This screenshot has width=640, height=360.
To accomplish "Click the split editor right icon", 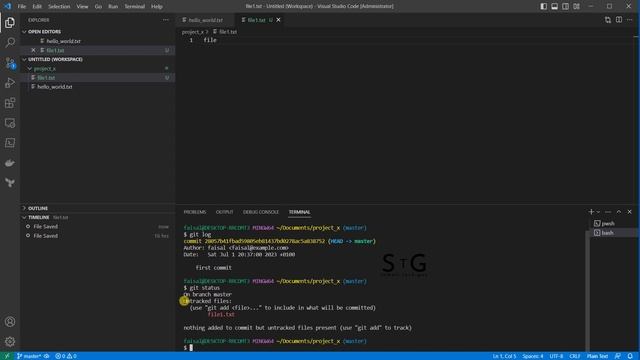I will click(619, 20).
